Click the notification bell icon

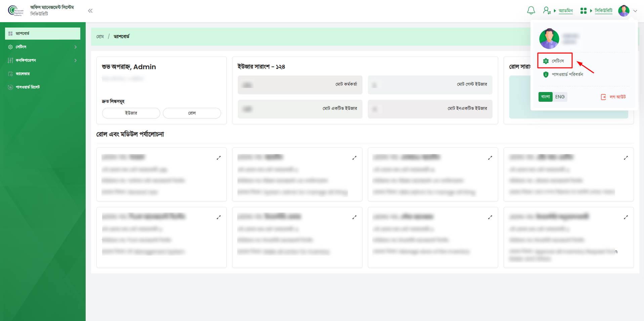pyautogui.click(x=531, y=11)
